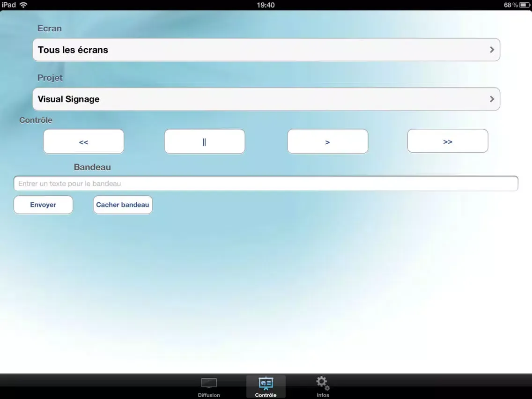The height and width of the screenshot is (399, 532).
Task: Open the Tous les écrans screen selector
Action: [266, 50]
